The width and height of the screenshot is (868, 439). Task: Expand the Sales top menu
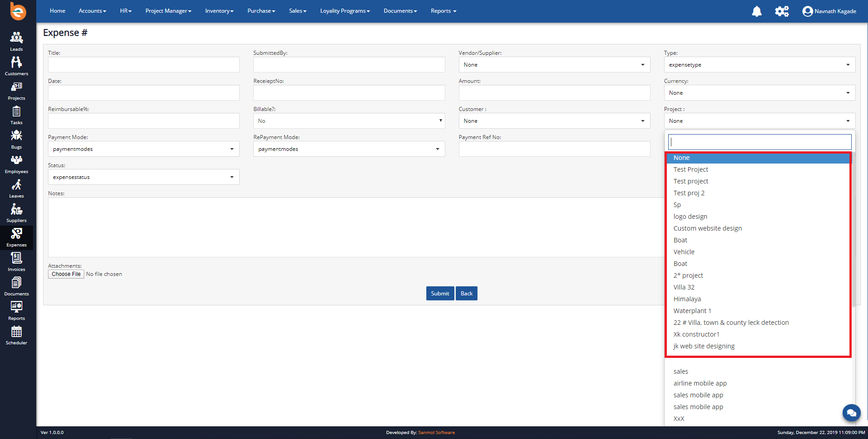tap(298, 11)
